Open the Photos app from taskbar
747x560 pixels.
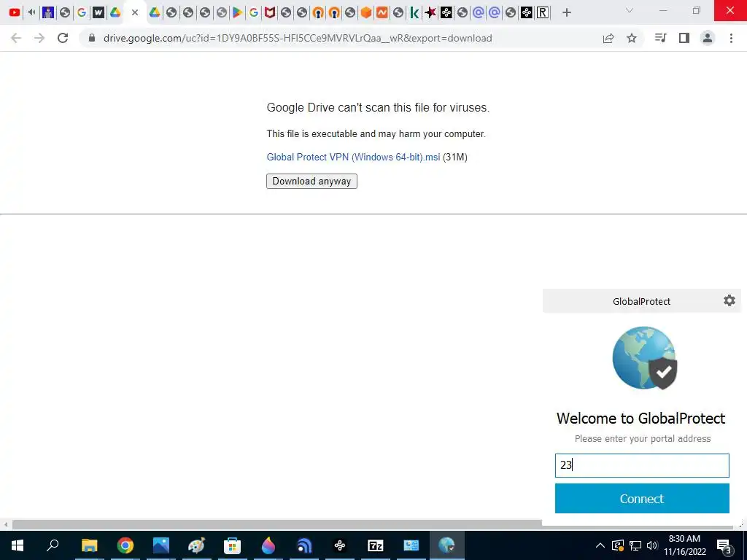click(x=161, y=545)
